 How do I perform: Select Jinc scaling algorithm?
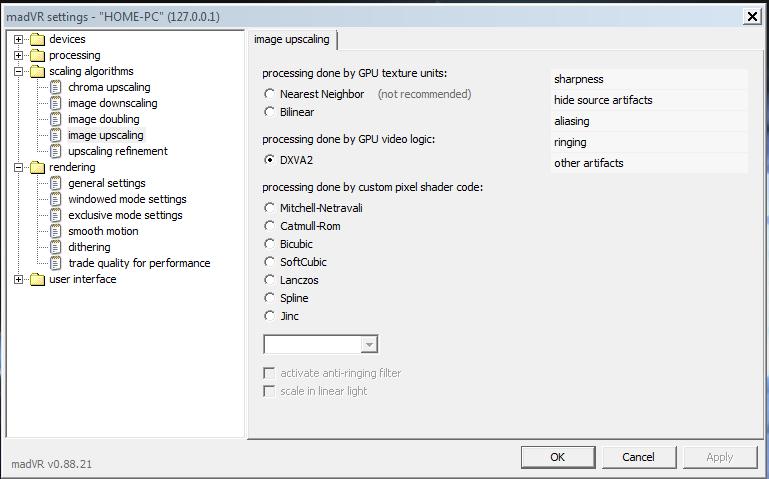click(269, 316)
